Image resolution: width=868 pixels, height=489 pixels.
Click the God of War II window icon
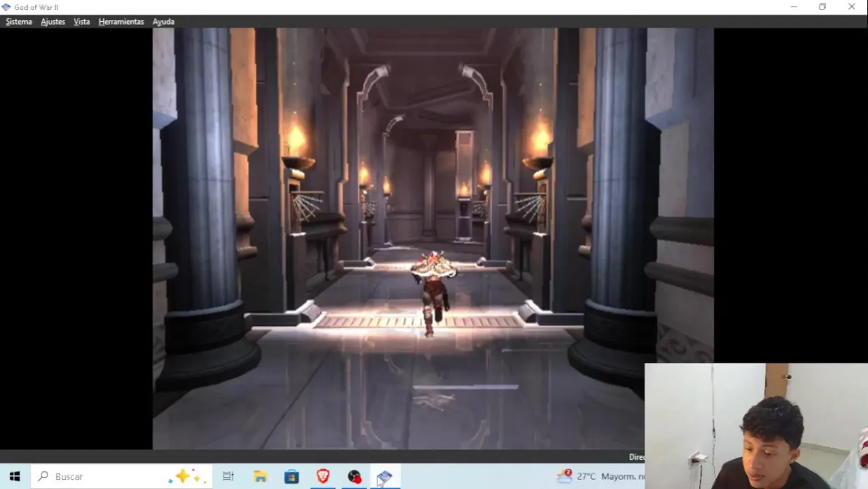coord(6,7)
